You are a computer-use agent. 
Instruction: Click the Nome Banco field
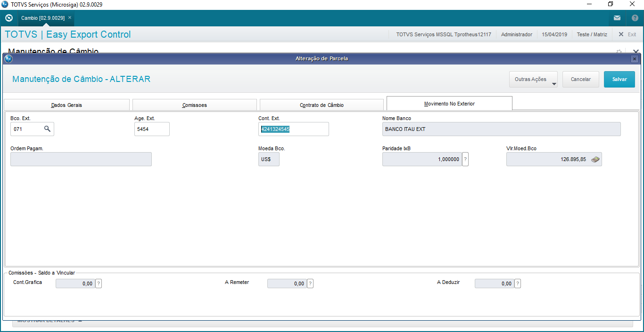click(502, 129)
